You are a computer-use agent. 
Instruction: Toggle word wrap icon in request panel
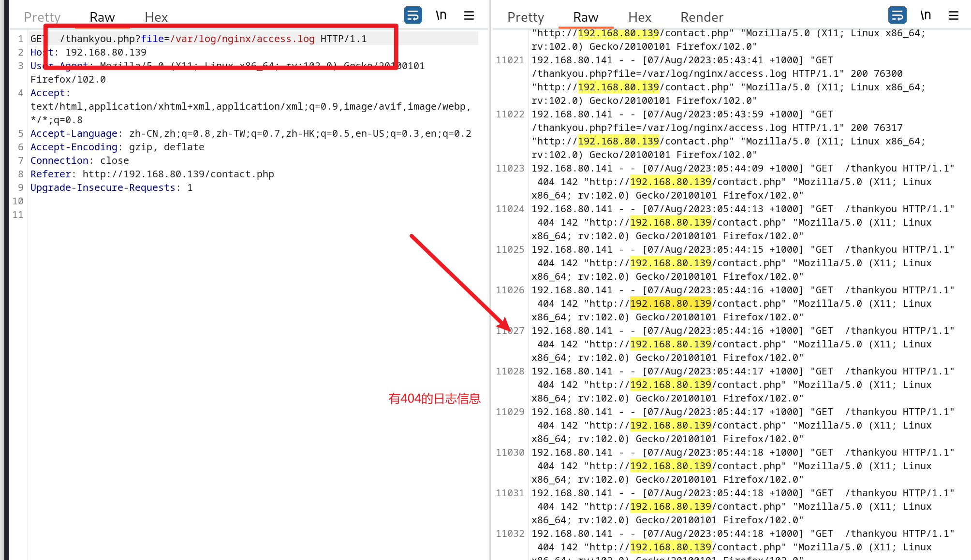(412, 15)
